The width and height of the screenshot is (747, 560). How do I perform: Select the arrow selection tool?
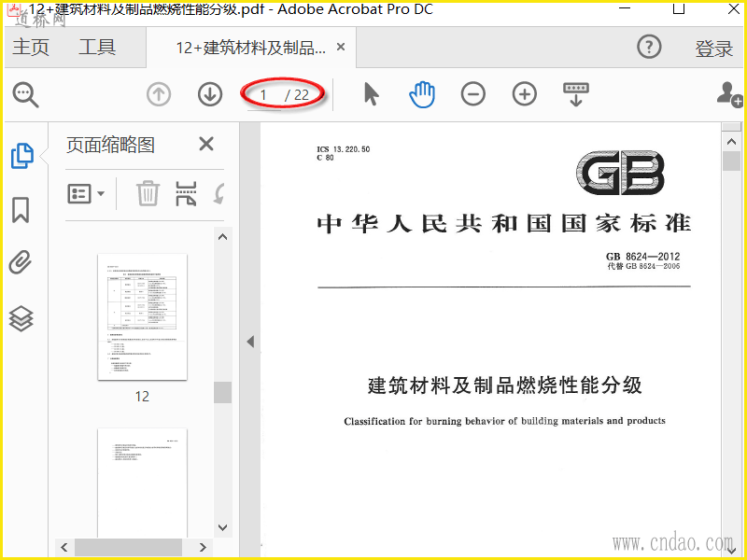(371, 94)
